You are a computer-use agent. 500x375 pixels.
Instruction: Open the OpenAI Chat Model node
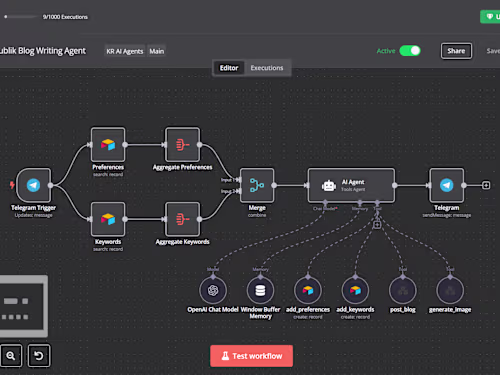click(x=213, y=290)
